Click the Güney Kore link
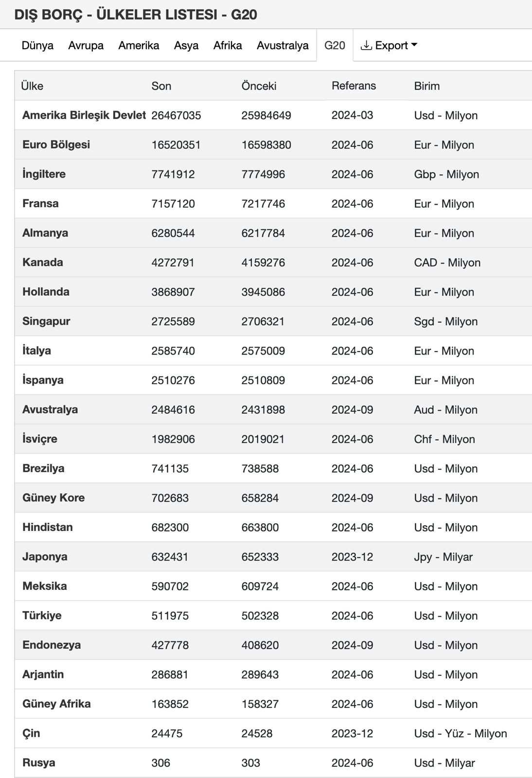Screen dimensions: 532x778 pos(53,498)
